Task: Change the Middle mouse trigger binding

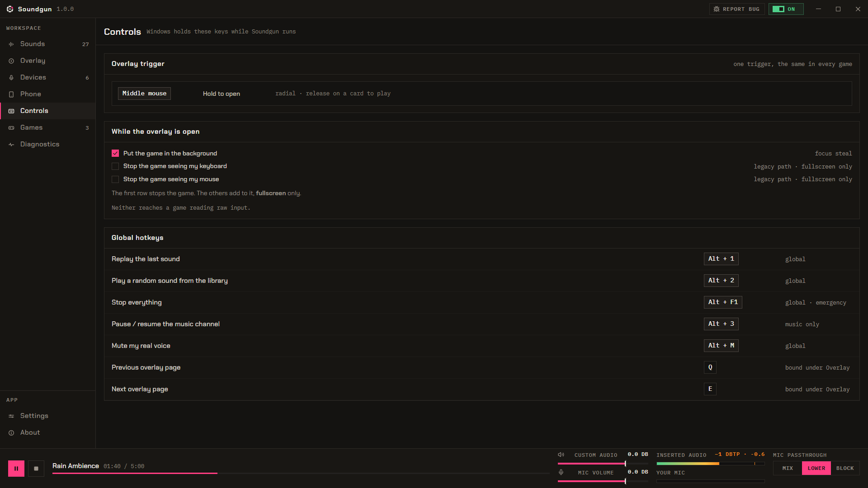Action: click(144, 94)
